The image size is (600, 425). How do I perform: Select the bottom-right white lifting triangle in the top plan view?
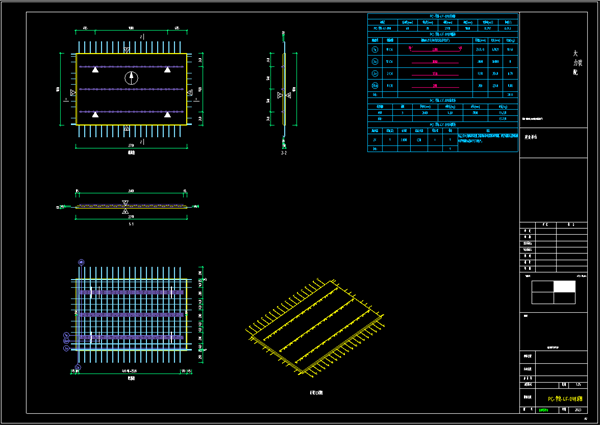(x=167, y=114)
